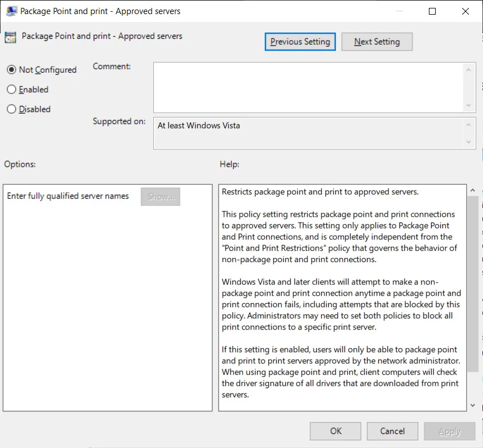Cancel the policy changes
The image size is (483, 448).
click(392, 431)
